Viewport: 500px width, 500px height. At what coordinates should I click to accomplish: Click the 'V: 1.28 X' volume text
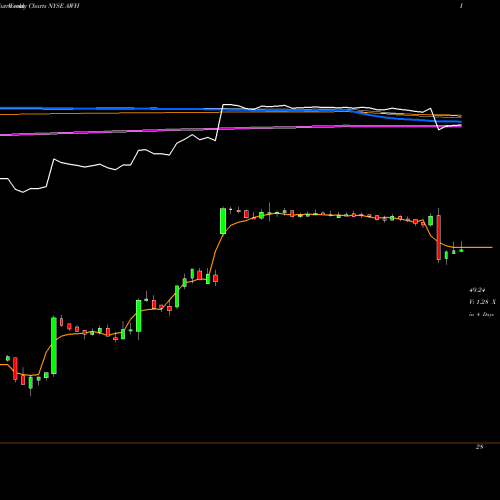coord(482,302)
